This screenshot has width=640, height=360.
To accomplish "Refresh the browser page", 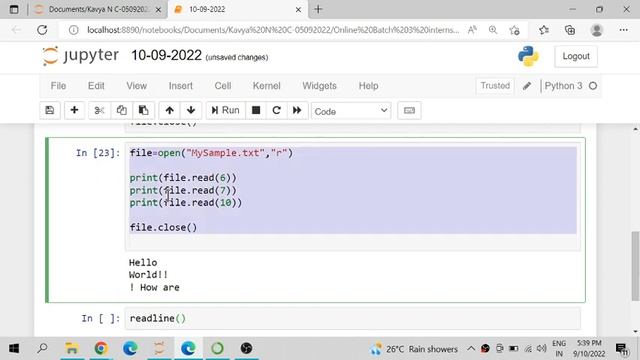I will point(42,30).
